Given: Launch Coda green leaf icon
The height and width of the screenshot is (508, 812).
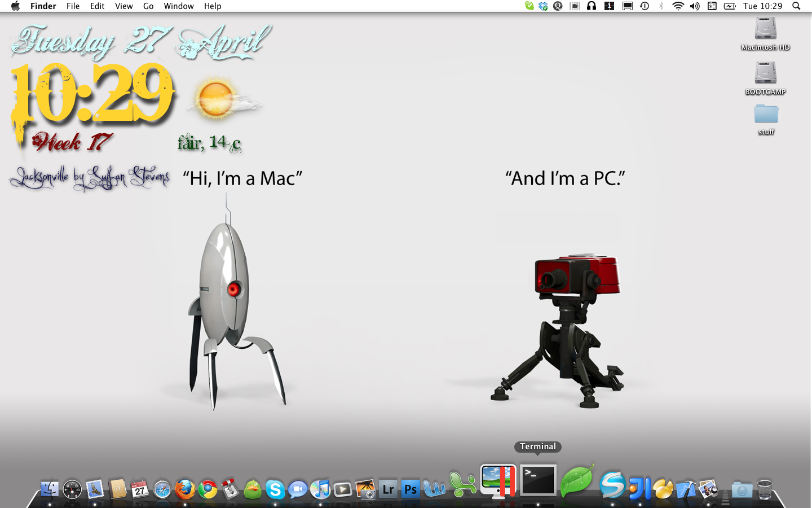Looking at the screenshot, I should coord(577,481).
